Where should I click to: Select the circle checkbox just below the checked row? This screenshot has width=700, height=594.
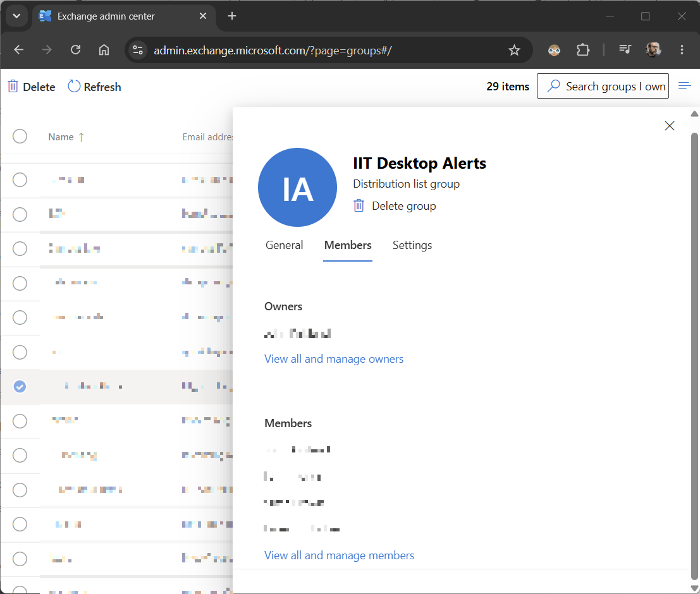pos(20,421)
